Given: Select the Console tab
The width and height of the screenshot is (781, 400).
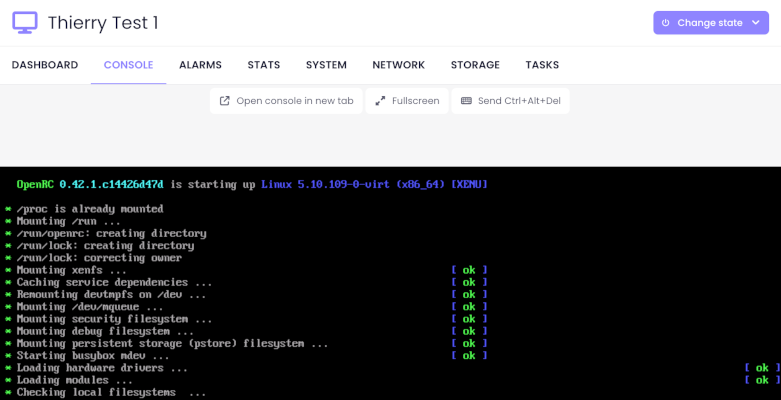Looking at the screenshot, I should [129, 65].
